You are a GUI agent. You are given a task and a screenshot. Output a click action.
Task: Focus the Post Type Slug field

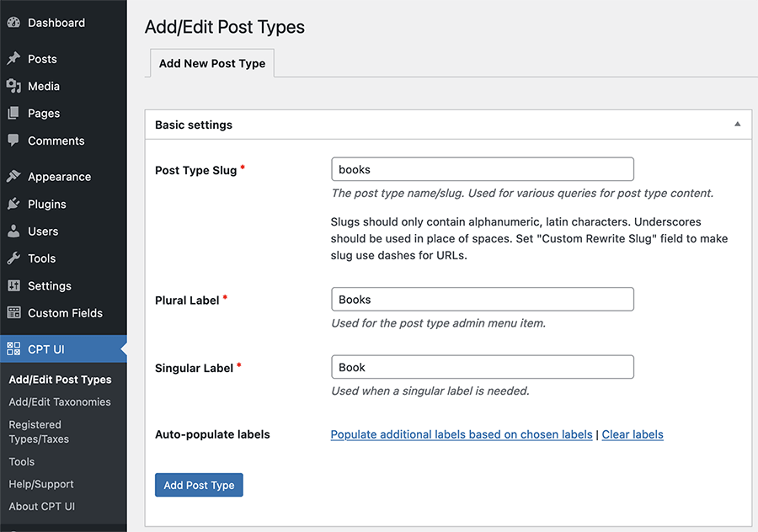tap(483, 169)
